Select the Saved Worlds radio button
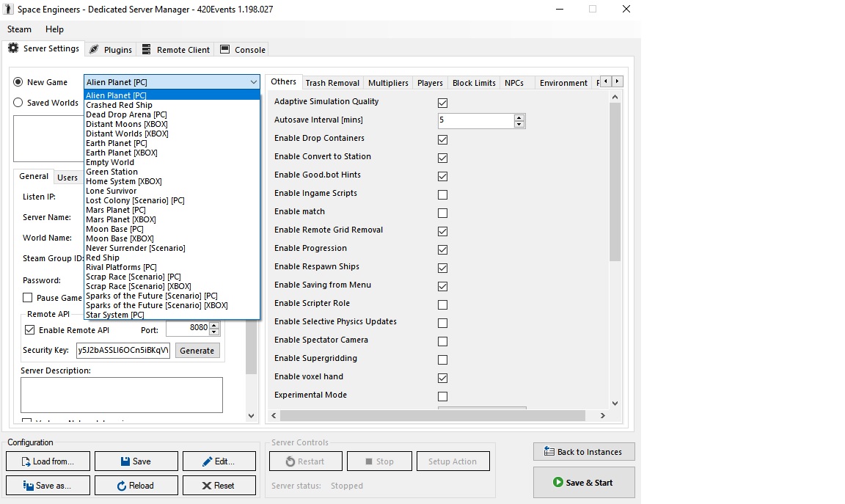 click(18, 103)
